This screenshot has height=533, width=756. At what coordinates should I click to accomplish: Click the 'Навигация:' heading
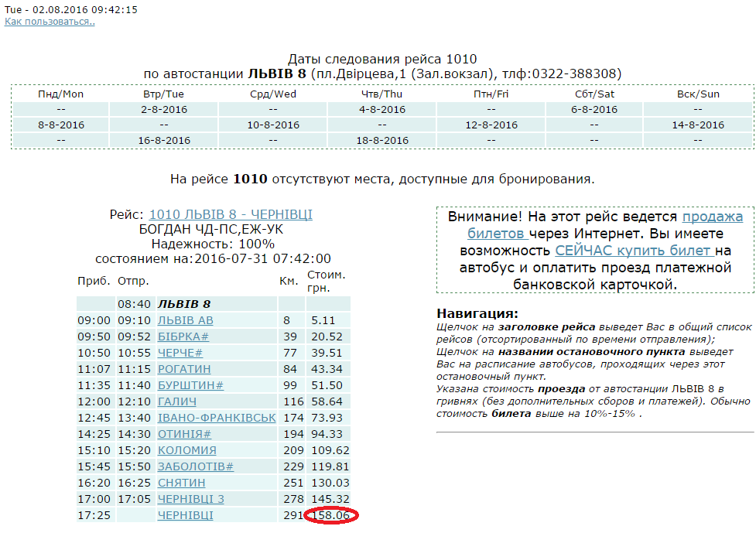click(477, 314)
